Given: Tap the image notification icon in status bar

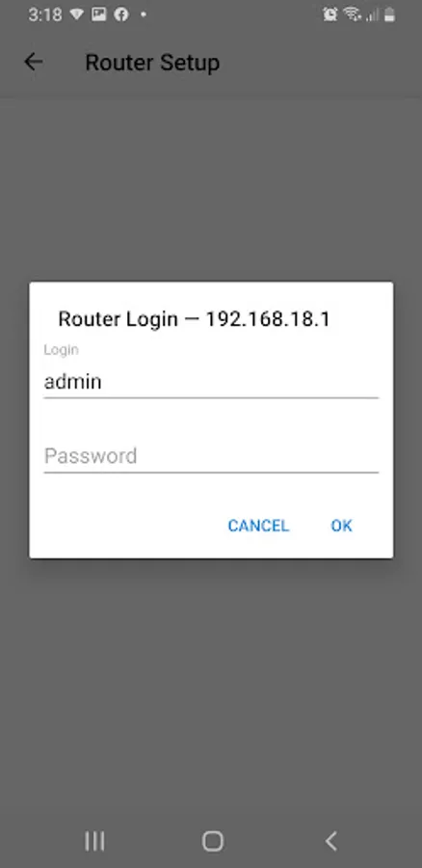Looking at the screenshot, I should [99, 14].
